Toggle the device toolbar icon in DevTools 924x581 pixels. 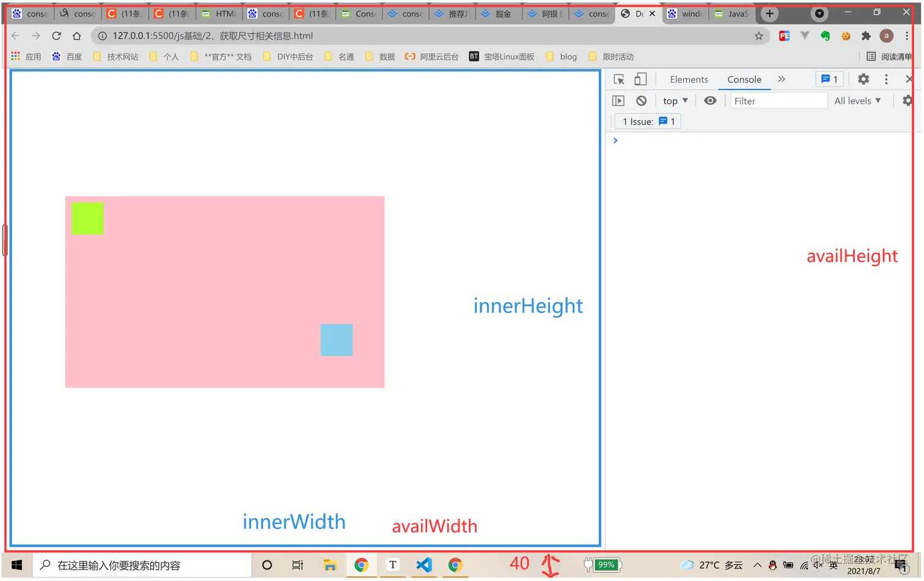[x=640, y=80]
